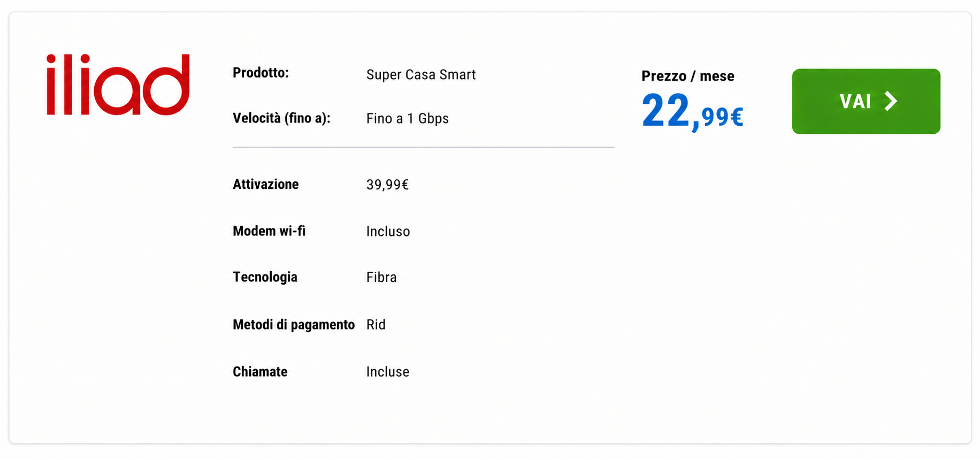Select the Rid payment value

click(x=376, y=325)
